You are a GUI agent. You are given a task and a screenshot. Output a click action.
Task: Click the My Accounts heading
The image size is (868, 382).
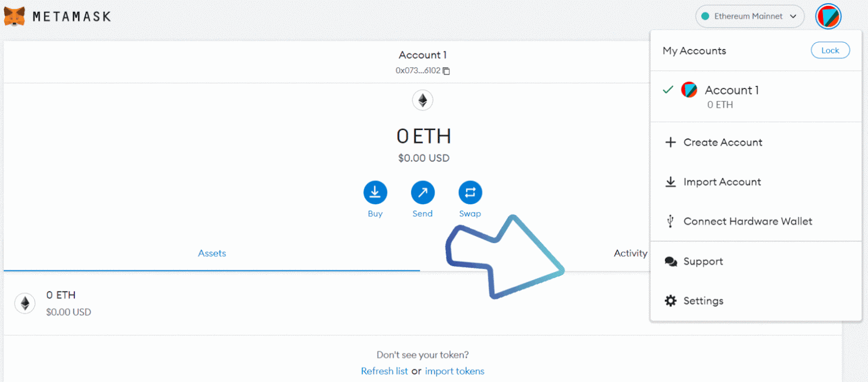pos(694,50)
